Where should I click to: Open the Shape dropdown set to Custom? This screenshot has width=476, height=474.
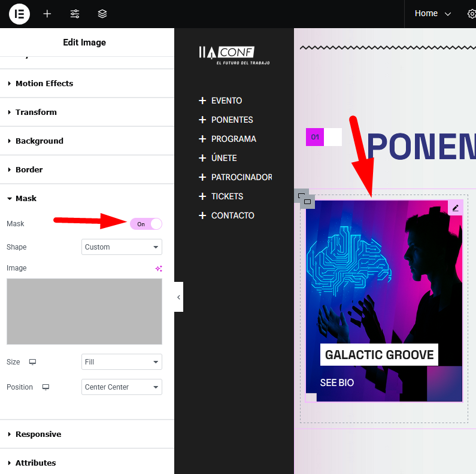122,247
